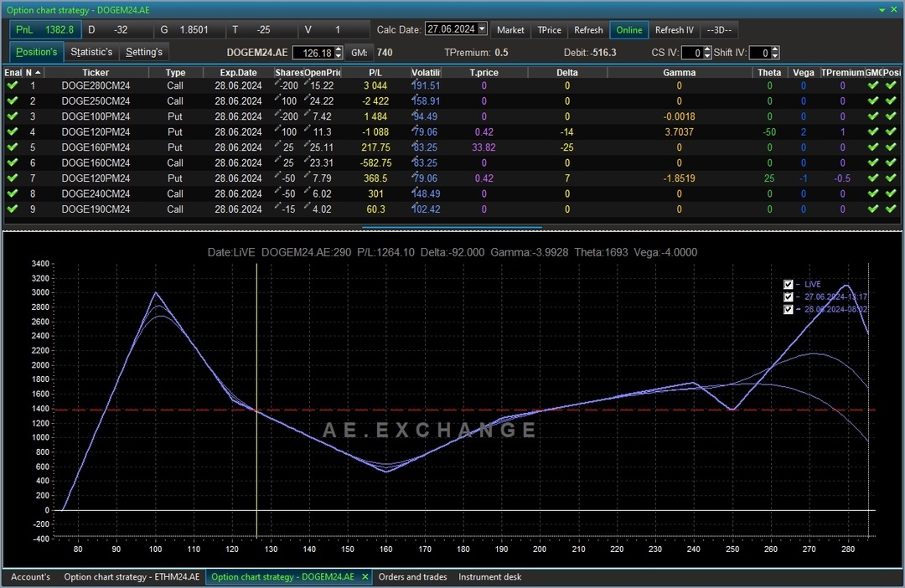
Task: Click the Refresh button next to TPrice
Action: click(588, 30)
